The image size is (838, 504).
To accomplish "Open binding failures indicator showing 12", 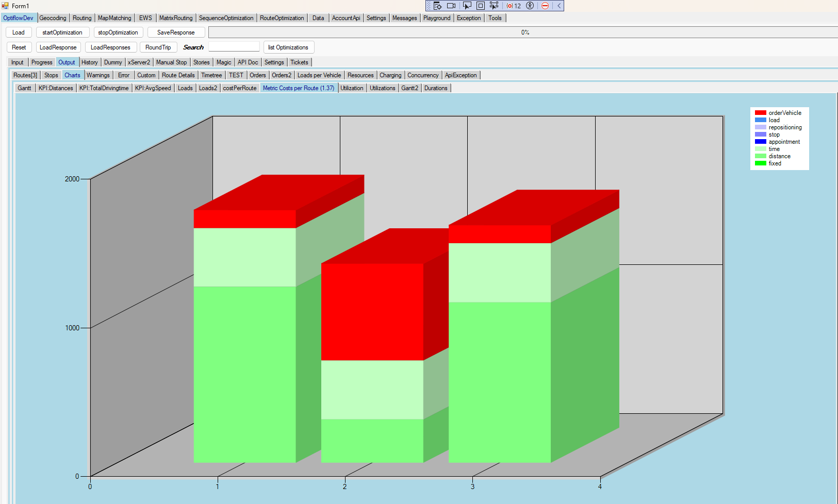I will tap(514, 6).
